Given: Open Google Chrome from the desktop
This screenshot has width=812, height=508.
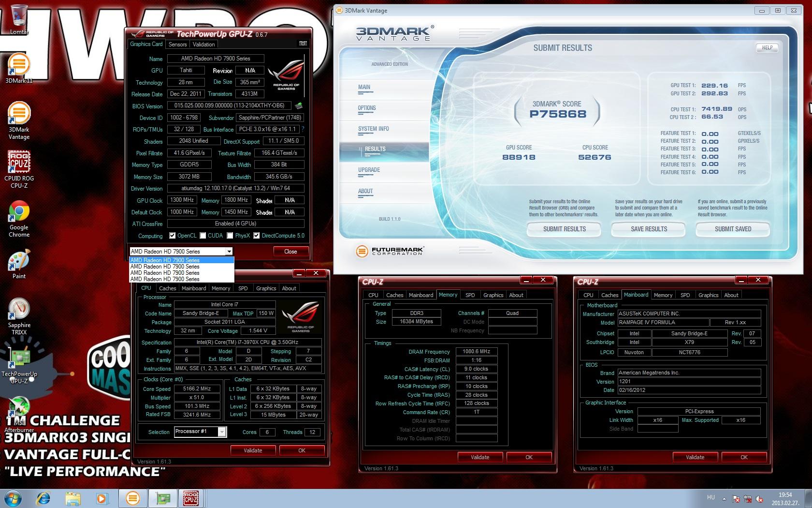Looking at the screenshot, I should point(19,219).
